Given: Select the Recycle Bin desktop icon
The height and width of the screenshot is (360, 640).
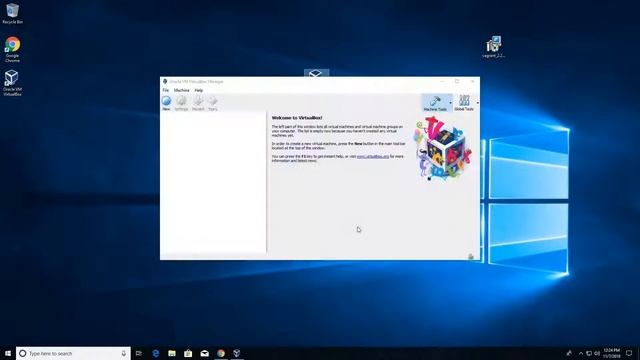Looking at the screenshot, I should (x=12, y=14).
